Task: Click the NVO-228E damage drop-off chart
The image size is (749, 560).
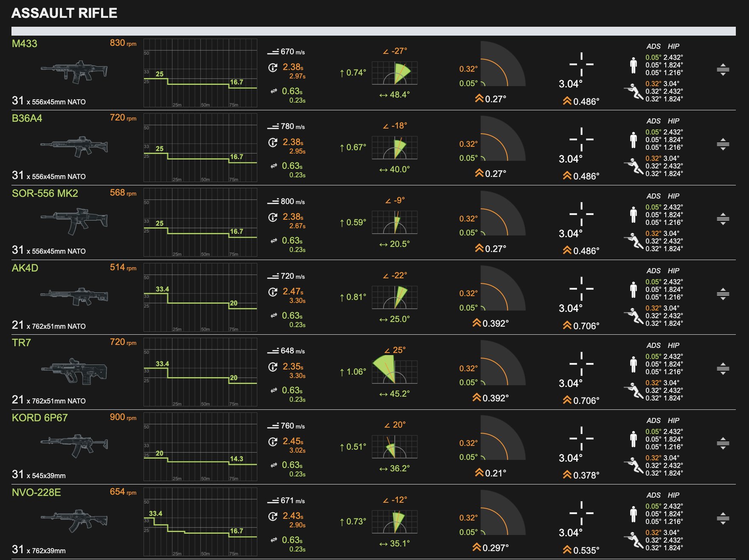Action: (x=200, y=522)
